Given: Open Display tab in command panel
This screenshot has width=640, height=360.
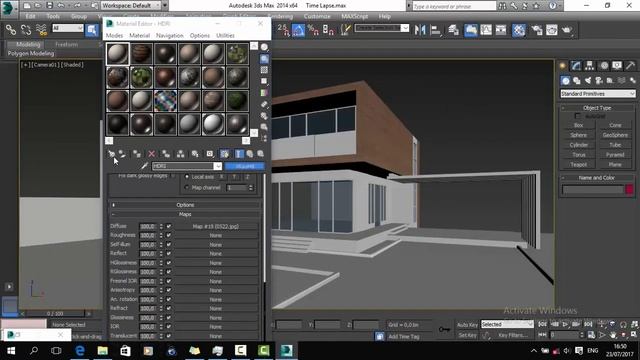Looking at the screenshot, I should 617,66.
